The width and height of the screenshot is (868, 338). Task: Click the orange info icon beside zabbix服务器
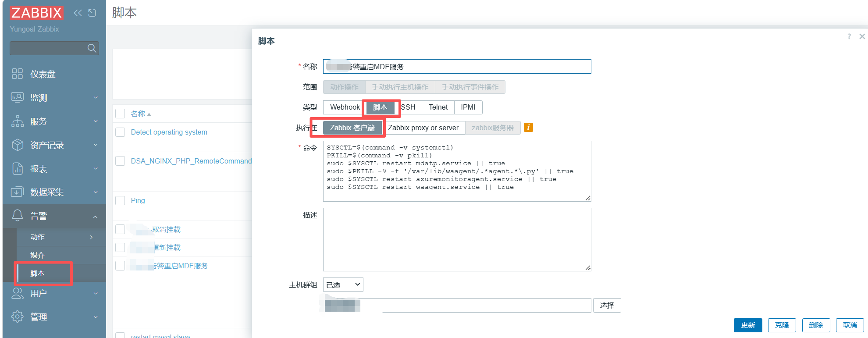[x=529, y=128]
